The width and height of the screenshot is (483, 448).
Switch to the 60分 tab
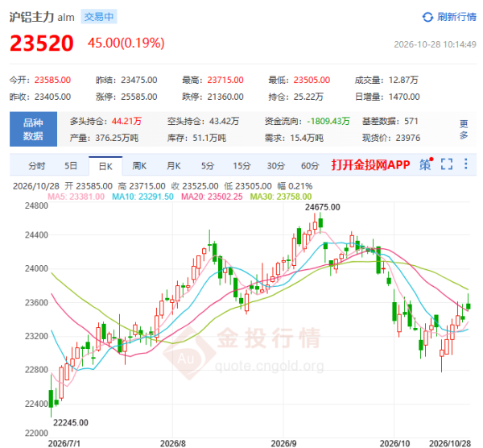310,166
